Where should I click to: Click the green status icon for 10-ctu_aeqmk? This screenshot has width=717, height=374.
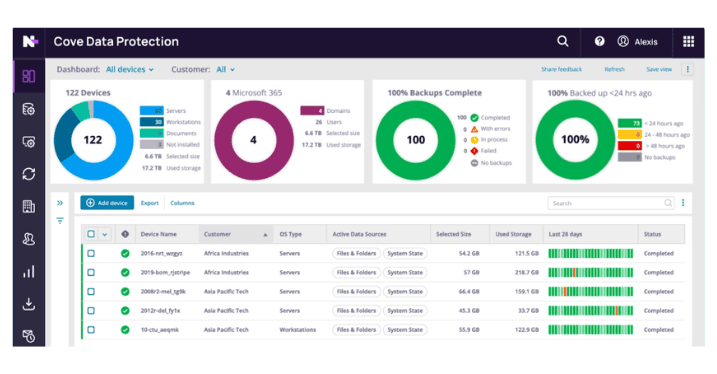coord(125,330)
